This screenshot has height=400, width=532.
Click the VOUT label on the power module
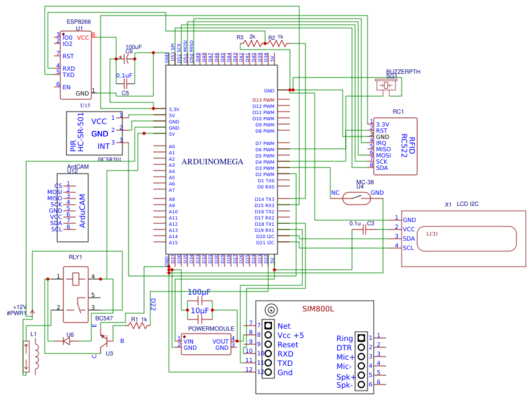click(220, 341)
